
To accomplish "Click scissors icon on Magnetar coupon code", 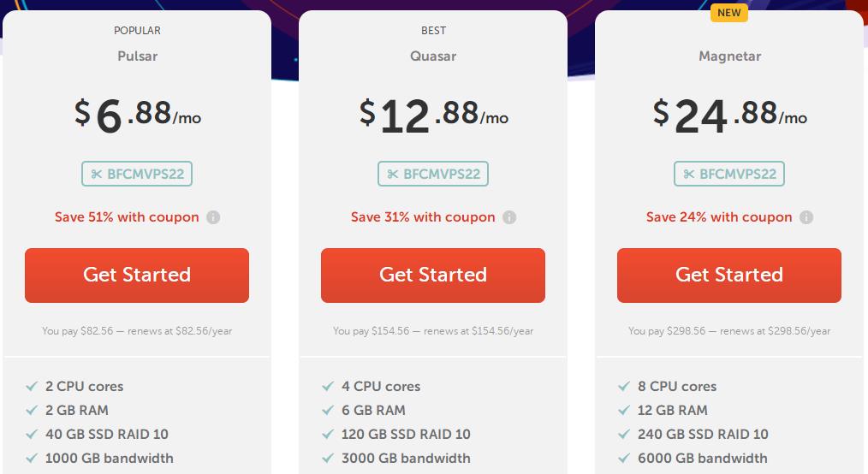I will [688, 175].
